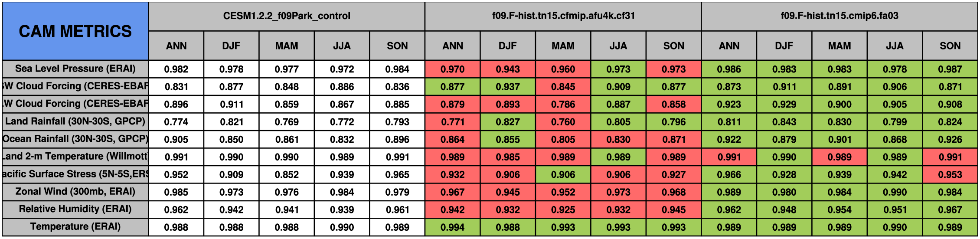Select the CESM1.2.2_f09Park_control group header
Screen dimensions: 980x239
coord(287,16)
